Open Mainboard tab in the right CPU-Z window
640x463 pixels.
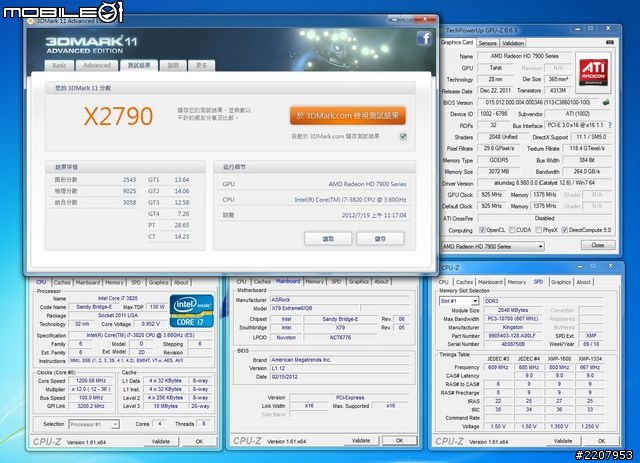coord(490,282)
